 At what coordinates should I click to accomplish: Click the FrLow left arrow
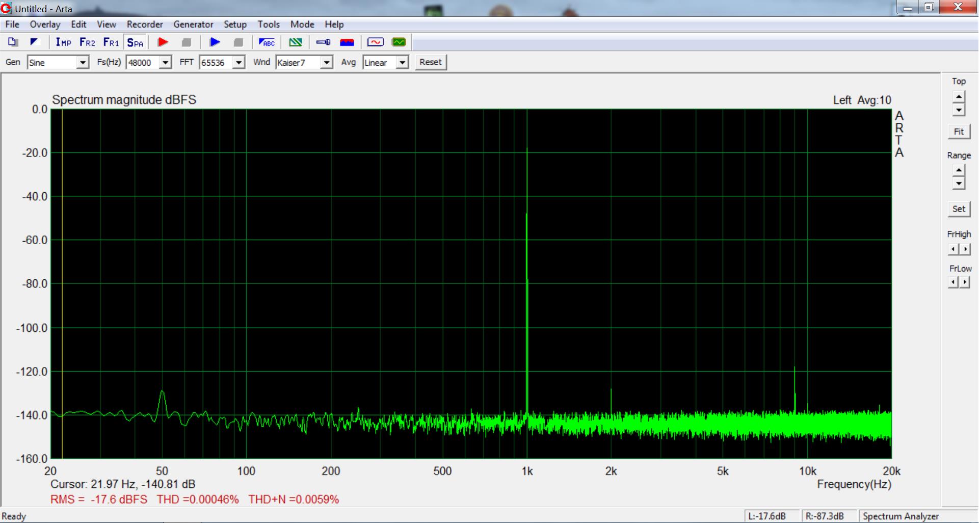click(953, 282)
